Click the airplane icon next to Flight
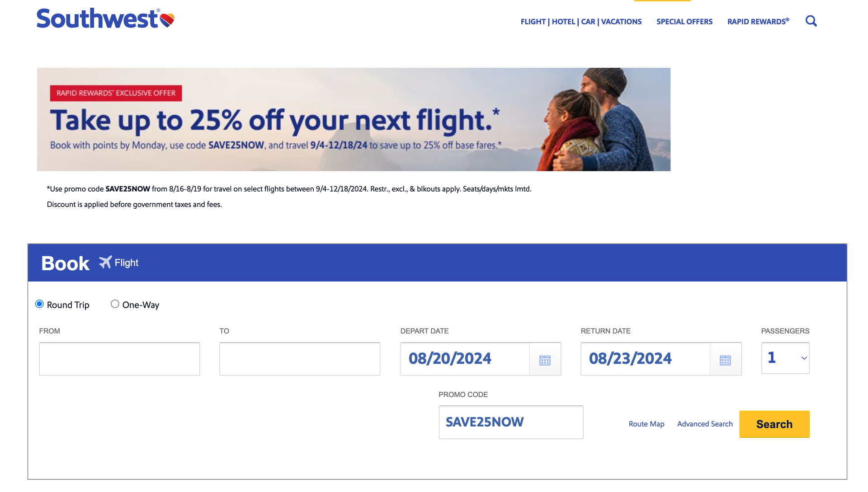This screenshot has height=492, width=868. tap(105, 262)
